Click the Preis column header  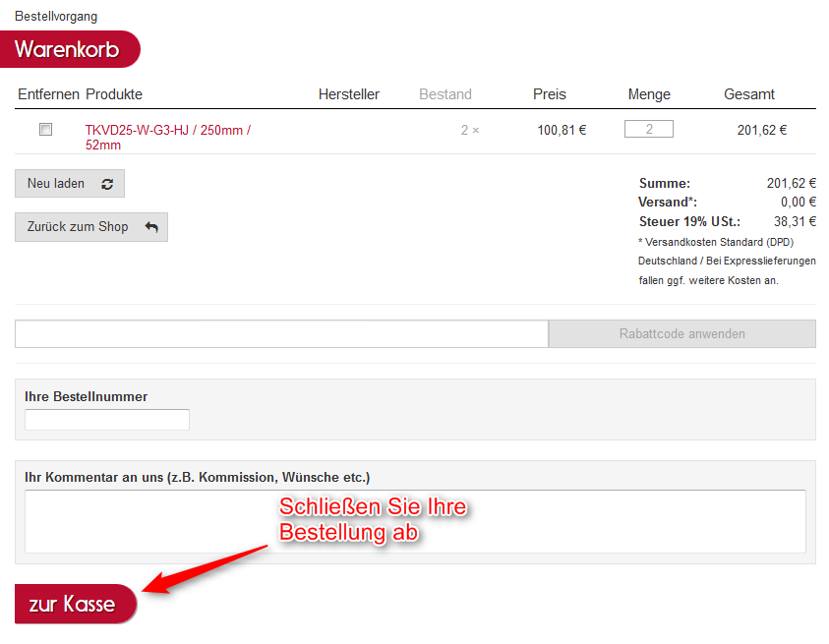(x=550, y=94)
